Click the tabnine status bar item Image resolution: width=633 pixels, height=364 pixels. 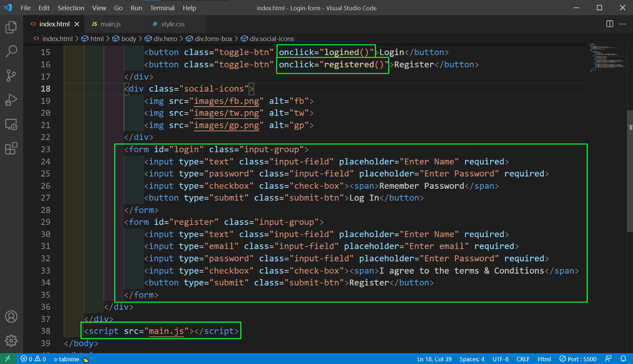point(71,359)
